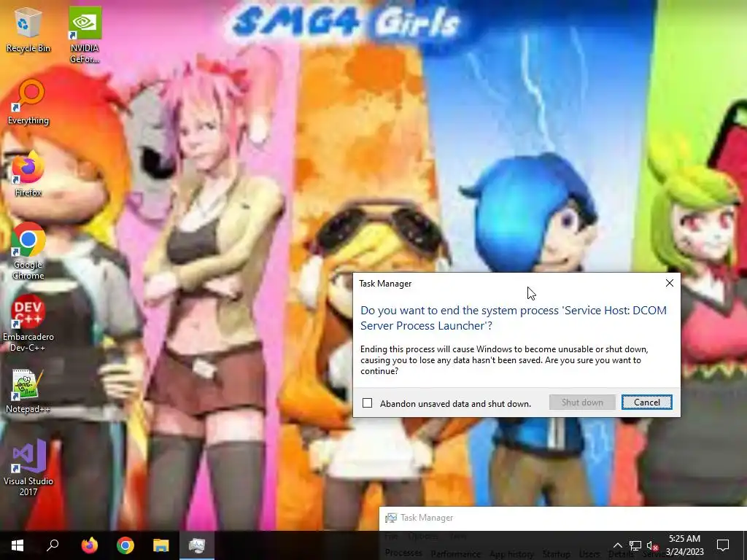
Task: Open File Explorer from the taskbar
Action: pos(161,545)
